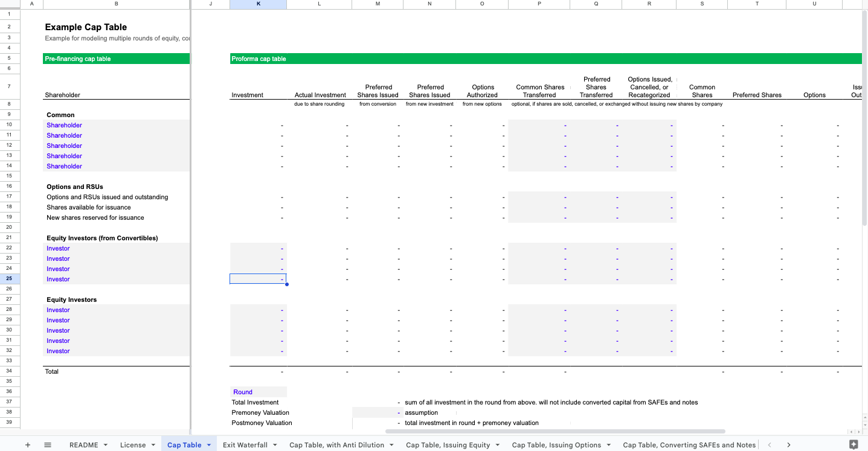Select 'Options Issued, Cancelled, or Recategorized' heading
Image resolution: width=868 pixels, height=451 pixels.
[649, 87]
